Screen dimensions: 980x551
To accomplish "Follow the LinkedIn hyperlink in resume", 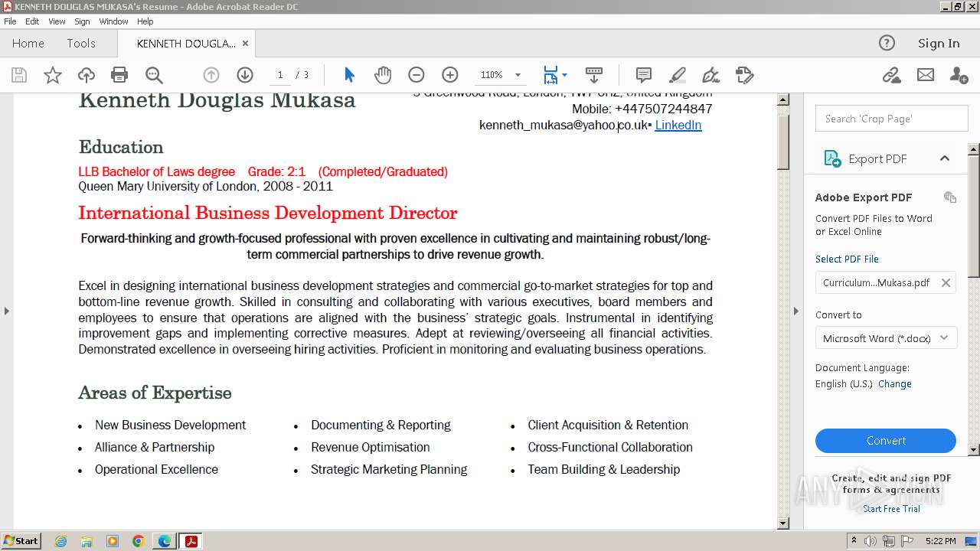I will point(678,125).
